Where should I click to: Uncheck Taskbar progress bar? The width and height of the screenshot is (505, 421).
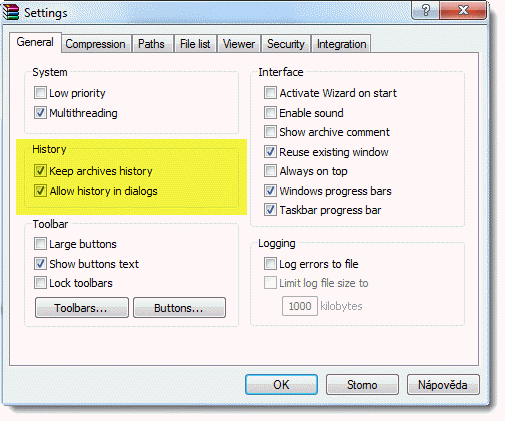270,210
